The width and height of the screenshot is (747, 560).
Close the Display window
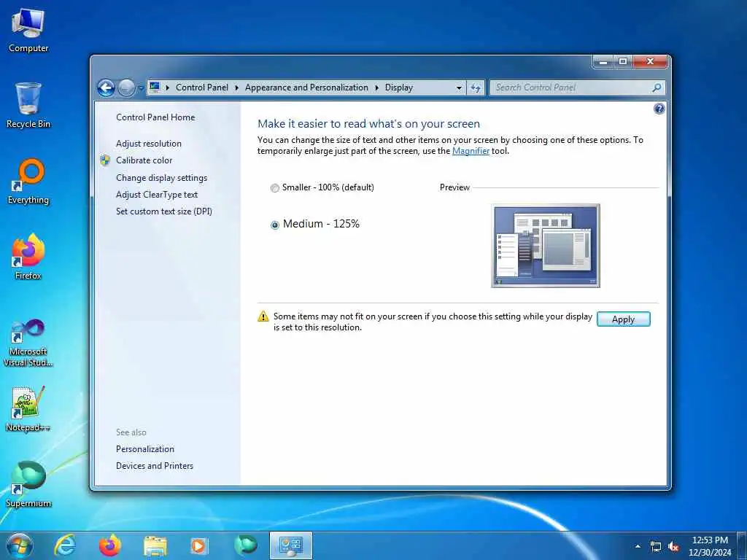[650, 61]
